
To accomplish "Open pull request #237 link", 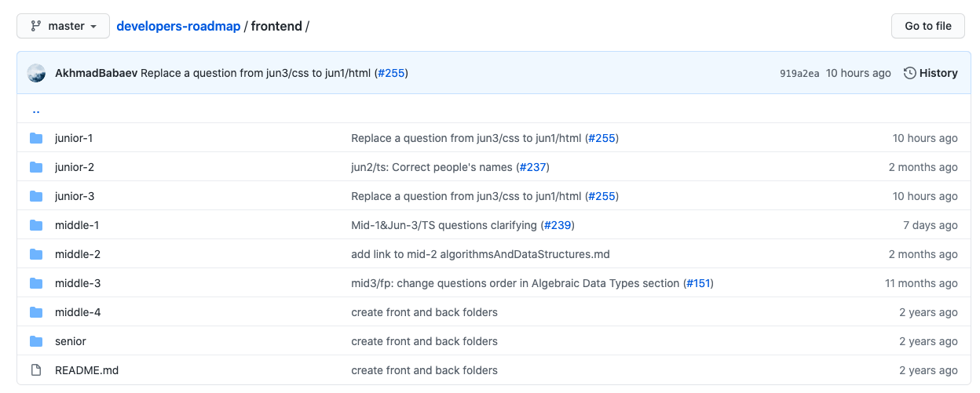I will 534,167.
